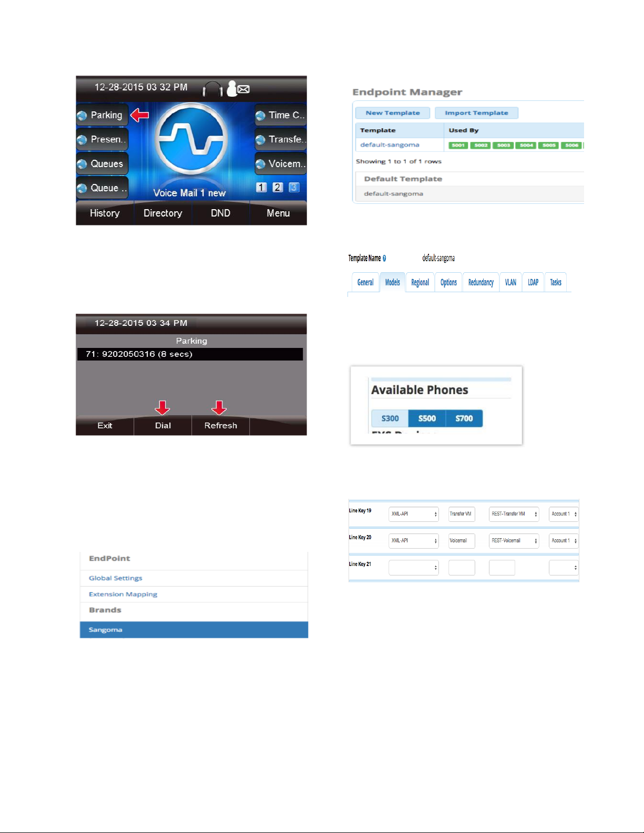
Task: Switch to the Regional tab
Action: point(420,283)
